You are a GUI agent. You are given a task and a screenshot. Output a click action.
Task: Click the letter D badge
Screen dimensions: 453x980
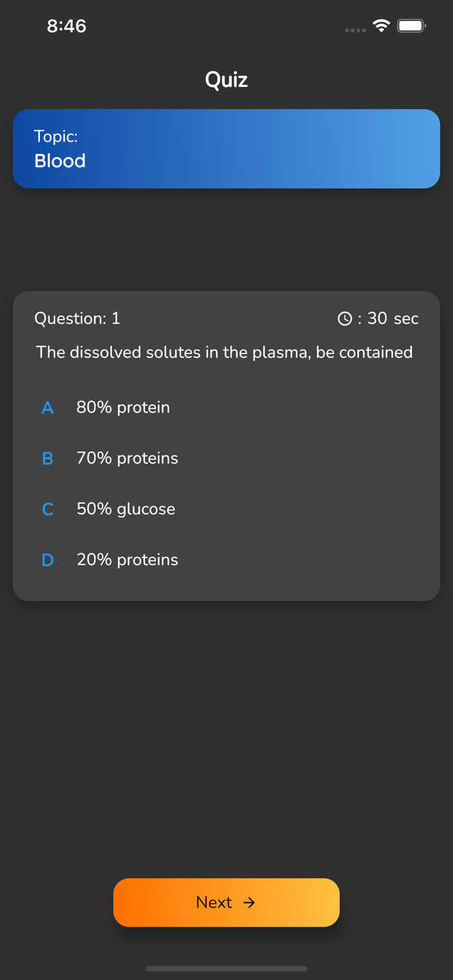(x=47, y=560)
